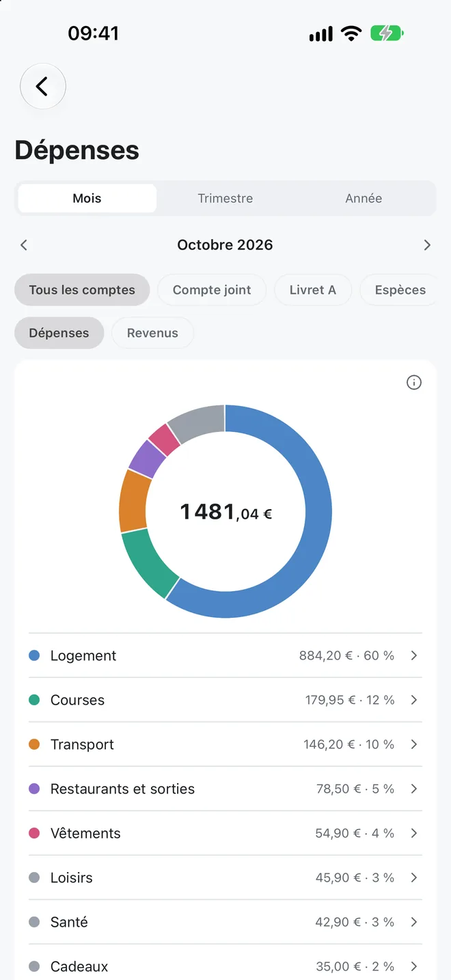Tap the 42,90 € · 3 % amount

[x=355, y=922]
